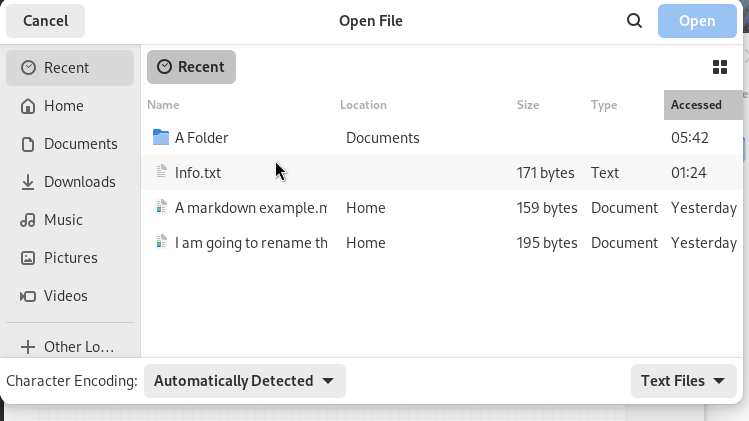Open Pictures sidebar location
The height and width of the screenshot is (421, 749).
70,258
